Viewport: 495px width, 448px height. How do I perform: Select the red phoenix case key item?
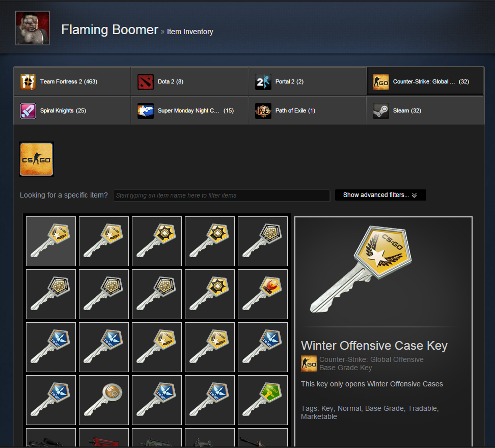pyautogui.click(x=263, y=294)
